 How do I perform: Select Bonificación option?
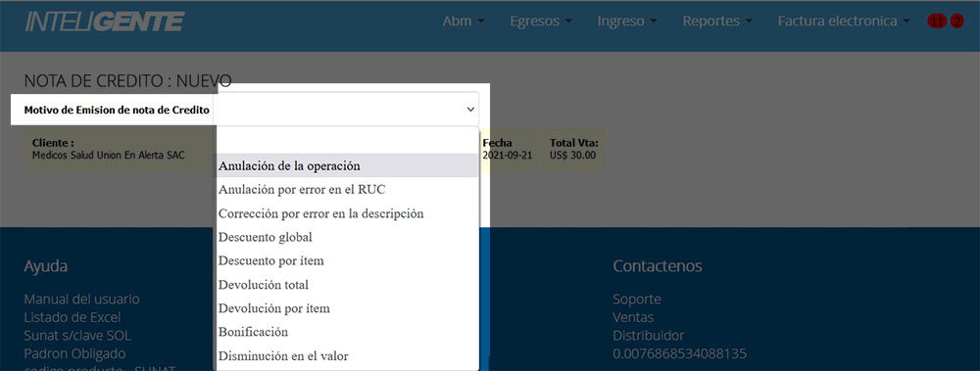tap(348, 332)
